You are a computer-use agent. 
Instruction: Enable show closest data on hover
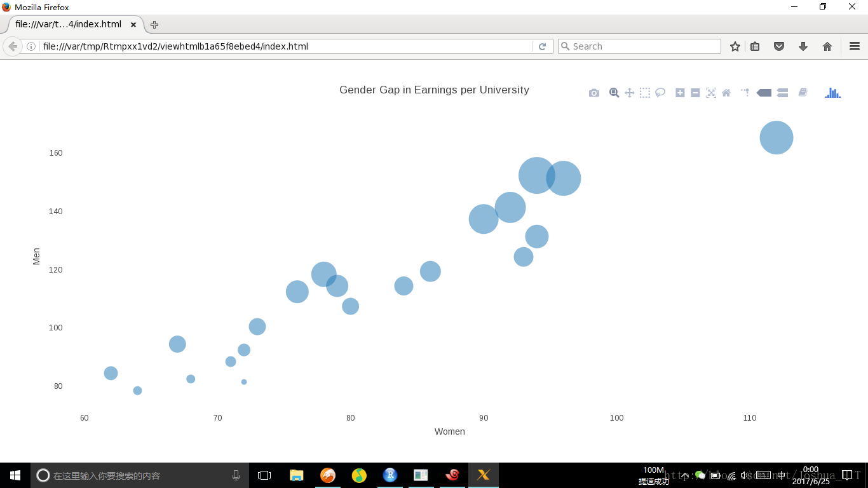764,93
